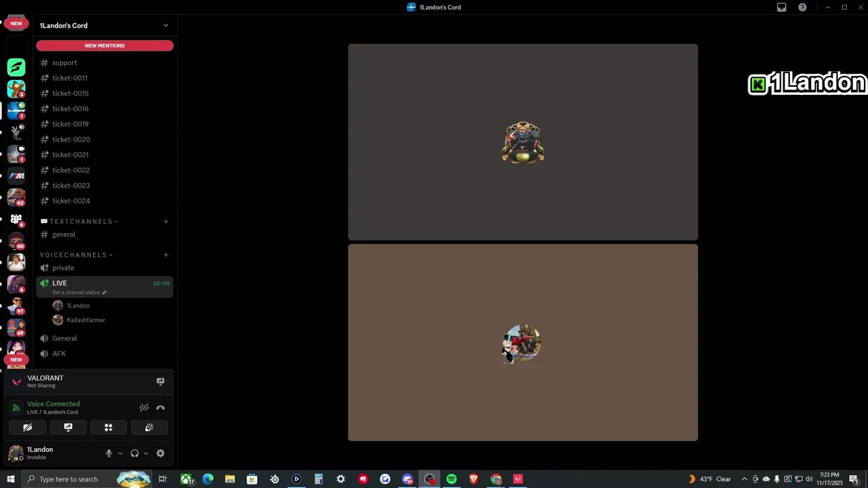Open the taskbar clock showing 7:23 PM

pyautogui.click(x=830, y=479)
